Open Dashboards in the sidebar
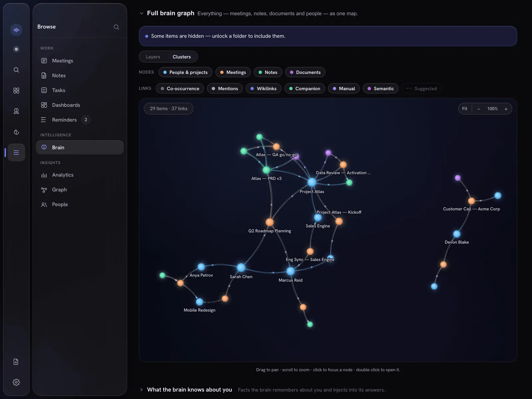Viewport: 532px width, 399px height. (80, 105)
